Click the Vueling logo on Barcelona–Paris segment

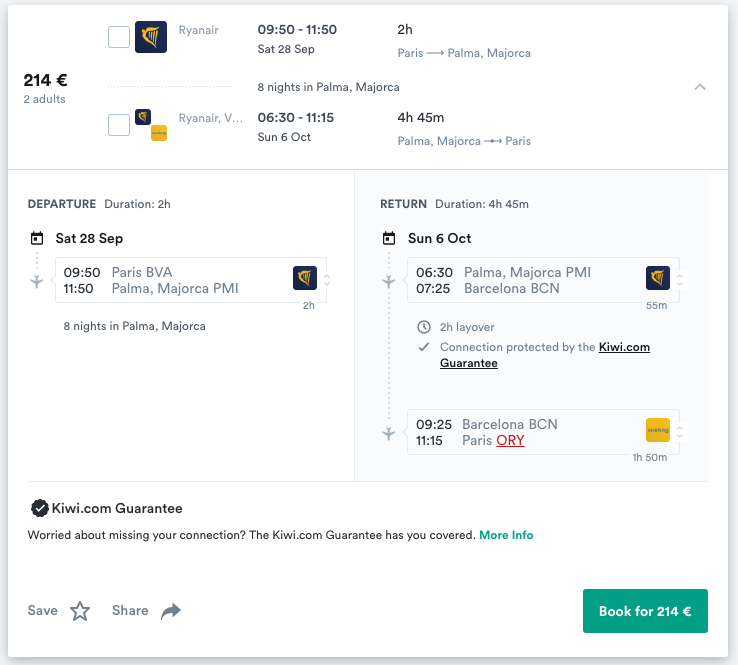pos(658,430)
